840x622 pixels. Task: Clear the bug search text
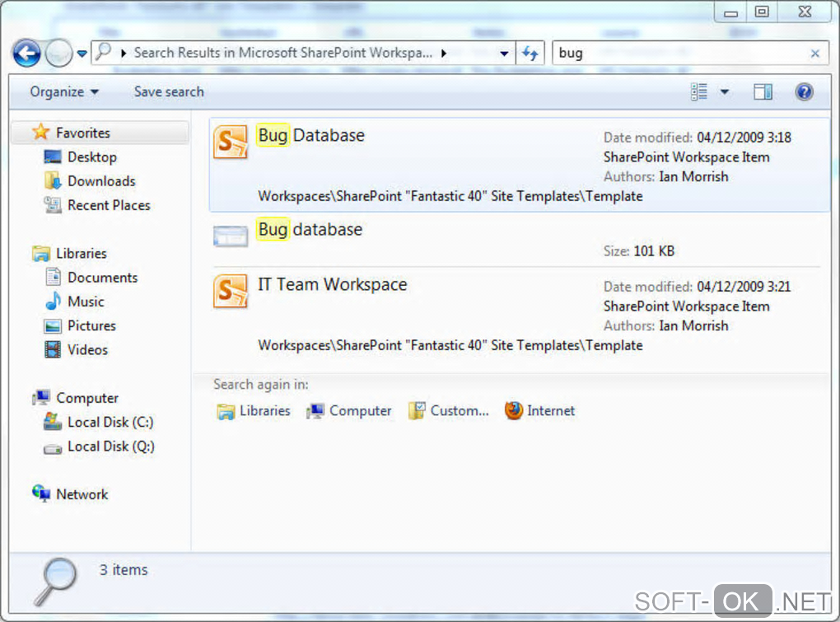pos(814,53)
